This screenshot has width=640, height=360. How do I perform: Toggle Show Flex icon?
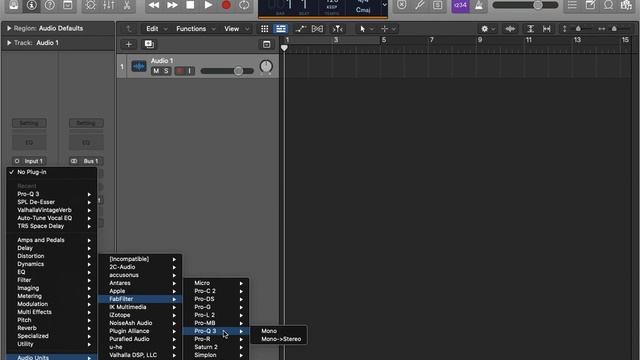[317, 29]
